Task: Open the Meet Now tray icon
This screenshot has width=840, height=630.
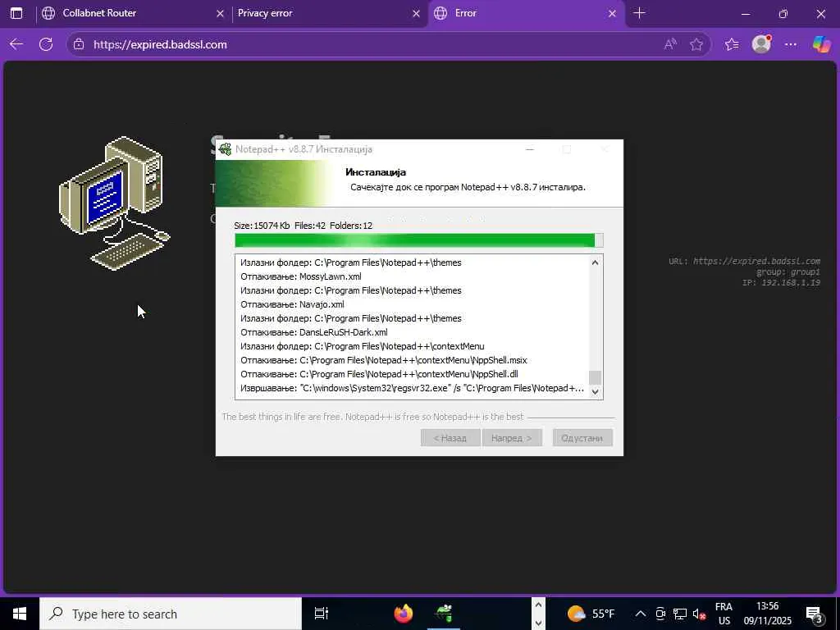Action: [x=660, y=614]
